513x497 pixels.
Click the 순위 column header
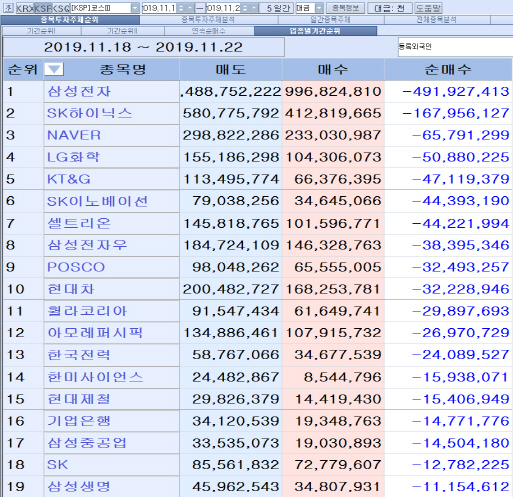22,70
